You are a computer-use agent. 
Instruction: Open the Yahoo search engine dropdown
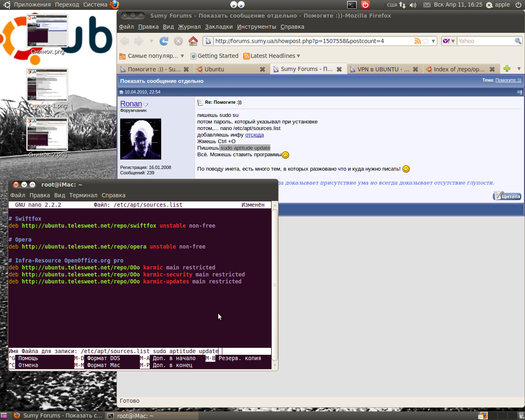(449, 41)
